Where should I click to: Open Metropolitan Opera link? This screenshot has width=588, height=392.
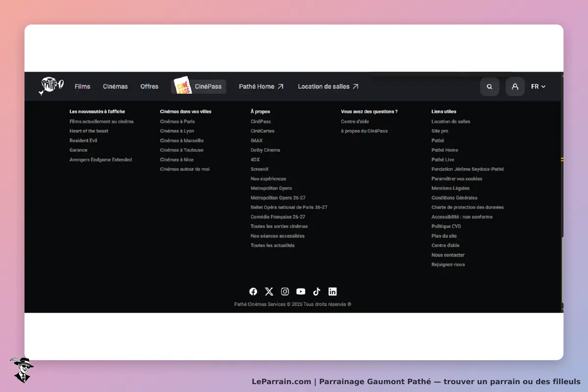tap(271, 188)
